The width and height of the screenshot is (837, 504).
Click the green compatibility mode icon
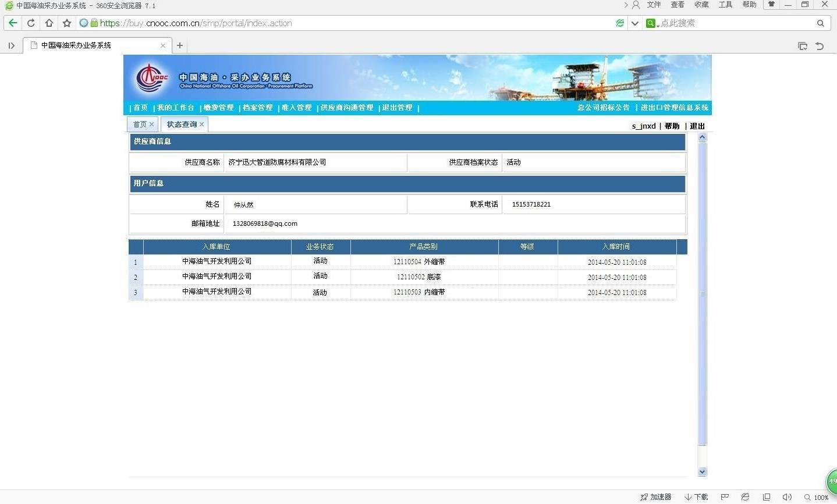(x=620, y=23)
